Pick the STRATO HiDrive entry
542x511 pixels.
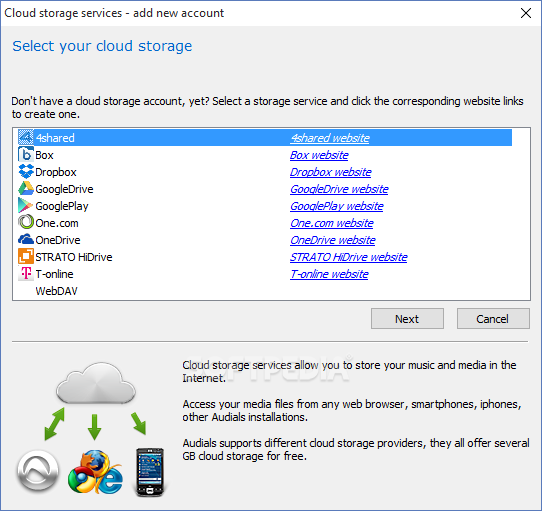point(265,257)
